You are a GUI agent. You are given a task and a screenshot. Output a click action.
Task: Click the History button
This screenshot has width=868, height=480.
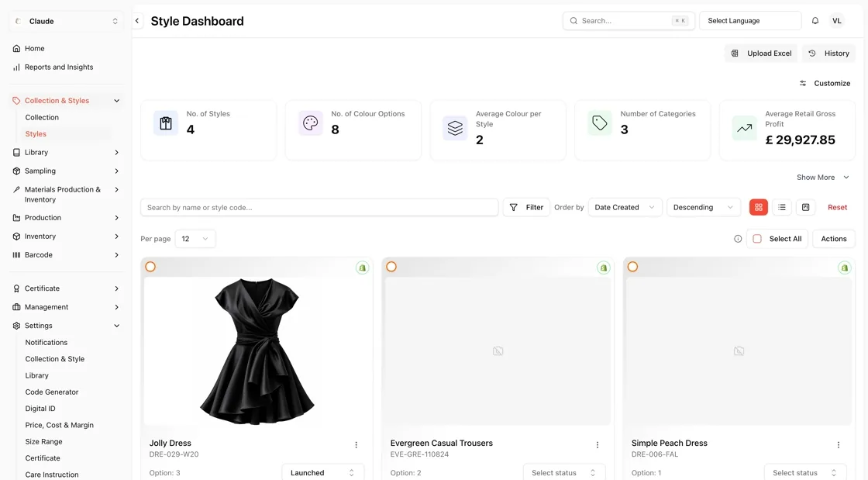click(x=828, y=54)
